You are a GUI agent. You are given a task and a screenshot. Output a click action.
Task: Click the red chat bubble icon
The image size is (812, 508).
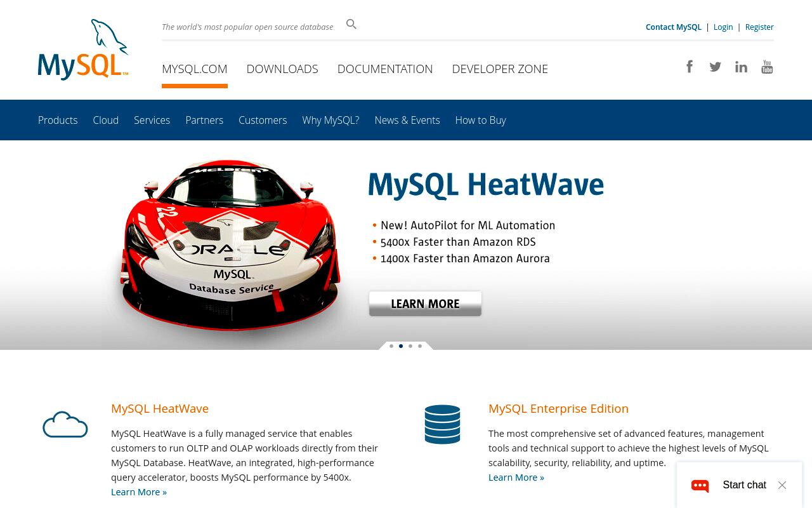pos(700,486)
